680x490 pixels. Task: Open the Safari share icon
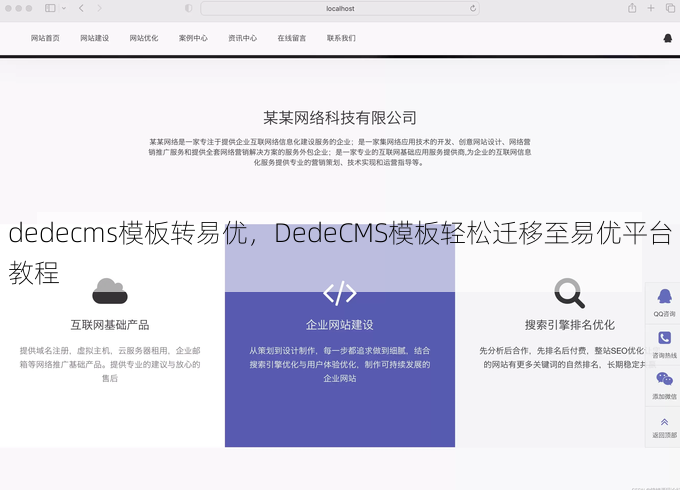632,8
